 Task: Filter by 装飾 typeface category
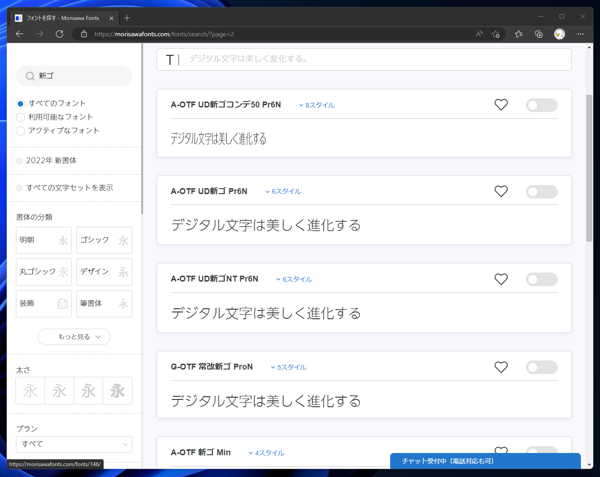(44, 304)
